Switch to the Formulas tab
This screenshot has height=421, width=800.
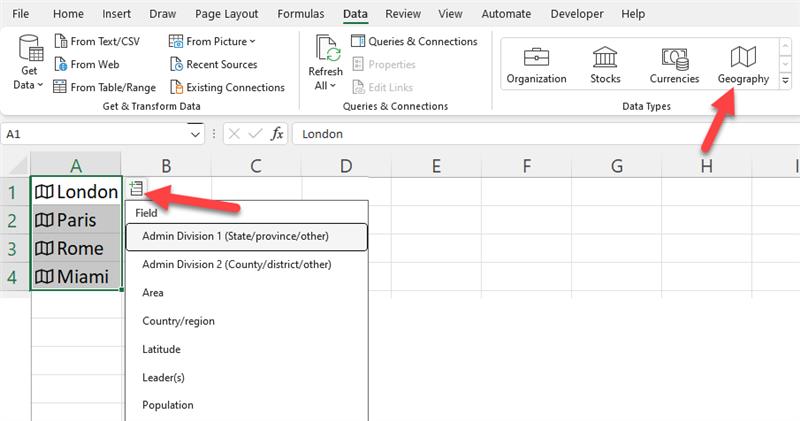[x=301, y=14]
